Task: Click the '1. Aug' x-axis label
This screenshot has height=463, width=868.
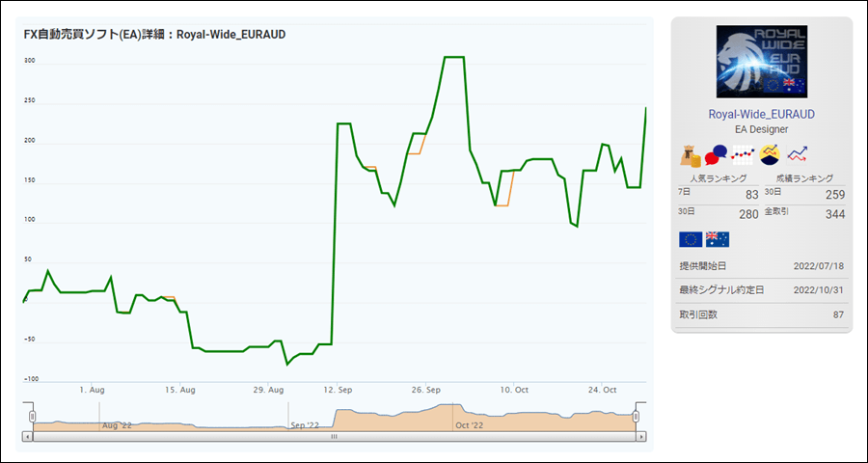Action: point(92,390)
